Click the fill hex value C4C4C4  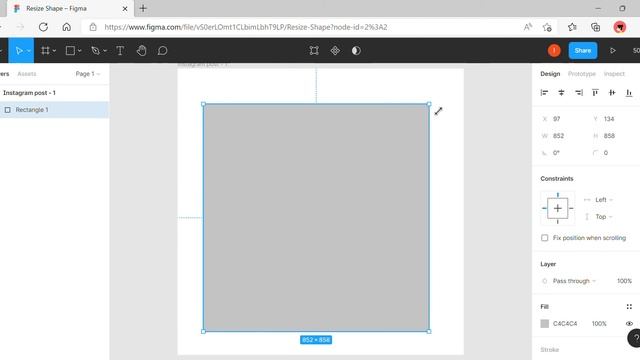pyautogui.click(x=565, y=324)
